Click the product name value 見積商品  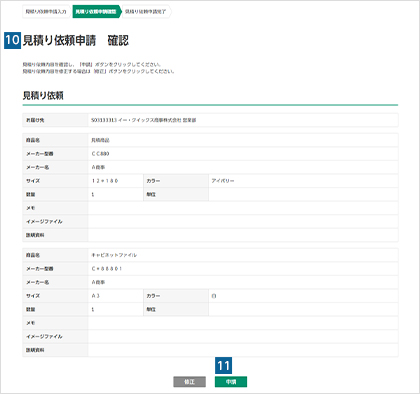tap(100, 140)
